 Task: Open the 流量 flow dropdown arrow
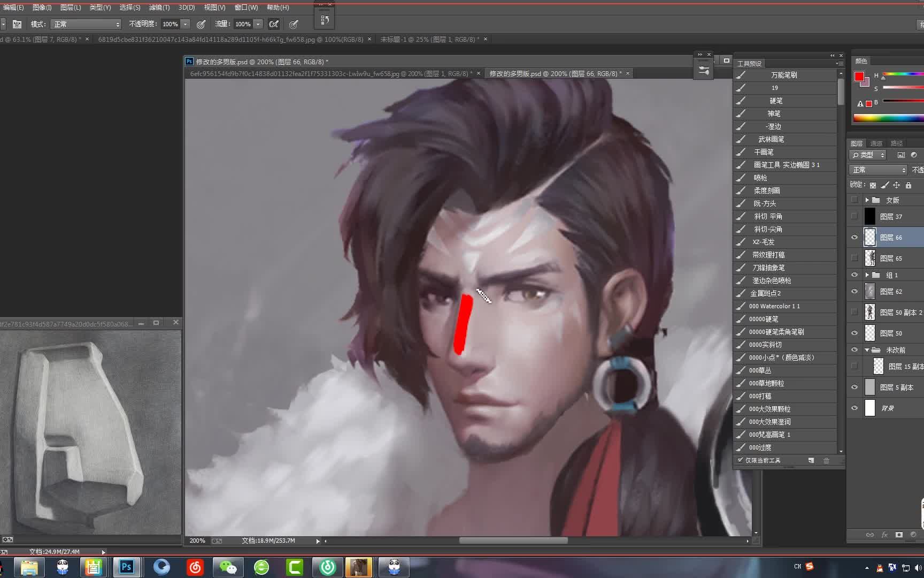tap(258, 24)
